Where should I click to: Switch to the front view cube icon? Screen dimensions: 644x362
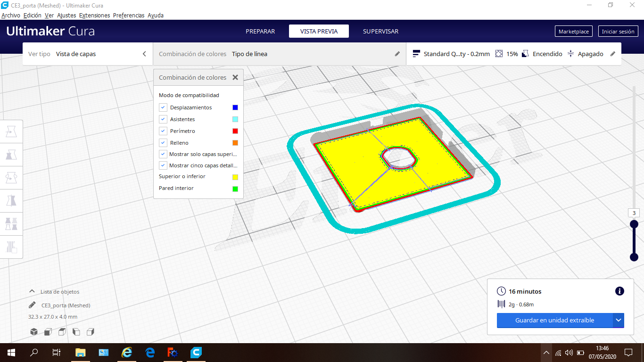[x=48, y=332]
